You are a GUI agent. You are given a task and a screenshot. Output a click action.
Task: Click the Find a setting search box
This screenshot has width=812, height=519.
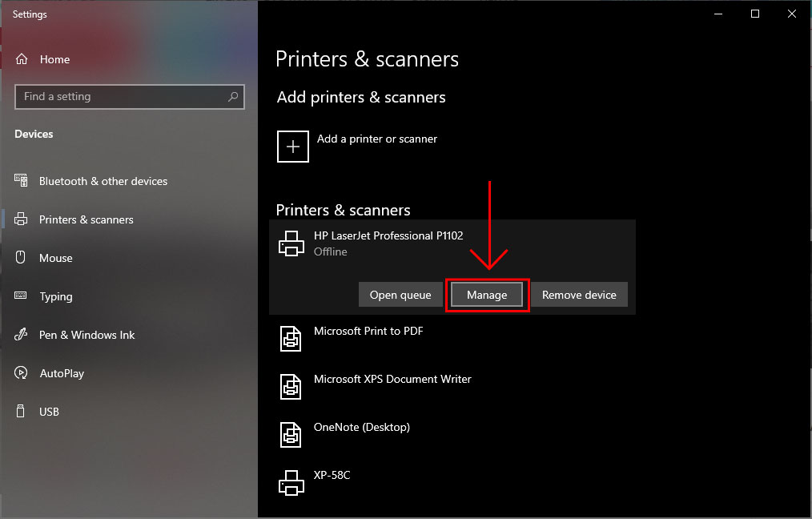point(130,96)
